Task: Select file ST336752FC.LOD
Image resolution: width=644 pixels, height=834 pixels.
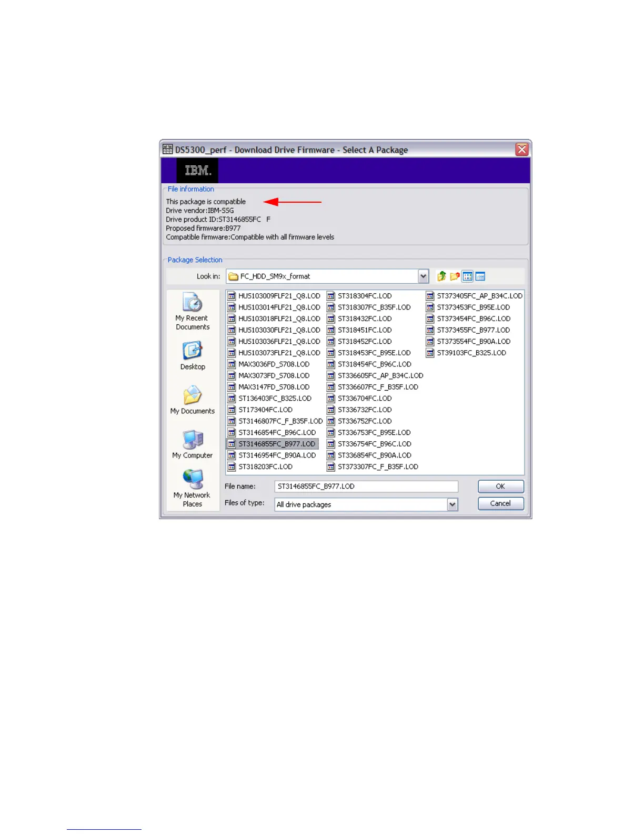Action: (x=359, y=421)
